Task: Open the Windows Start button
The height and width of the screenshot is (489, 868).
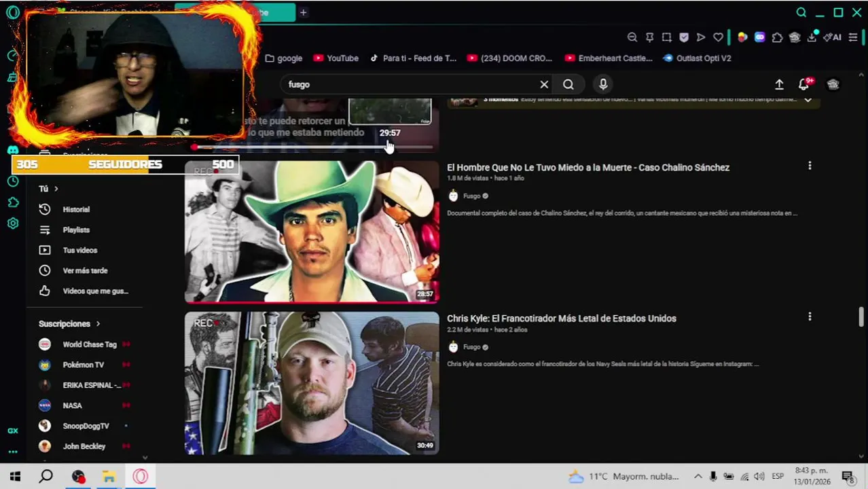Action: click(15, 476)
